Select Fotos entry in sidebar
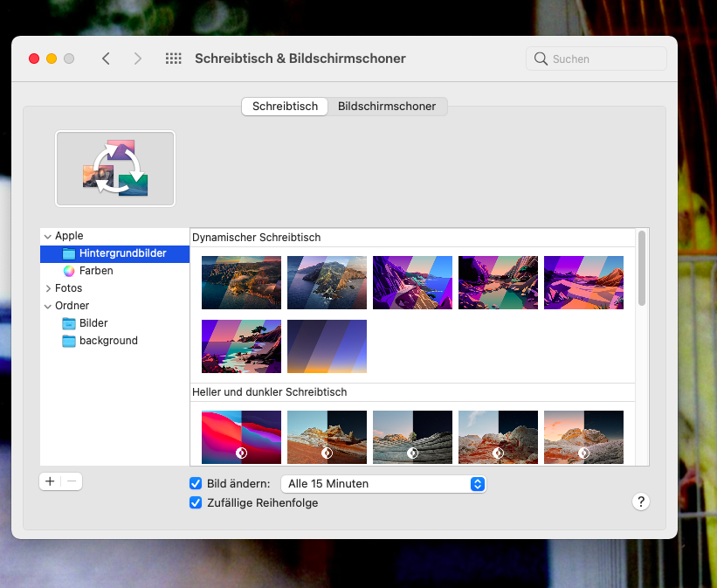Screen dimensions: 717x588 click(69, 287)
